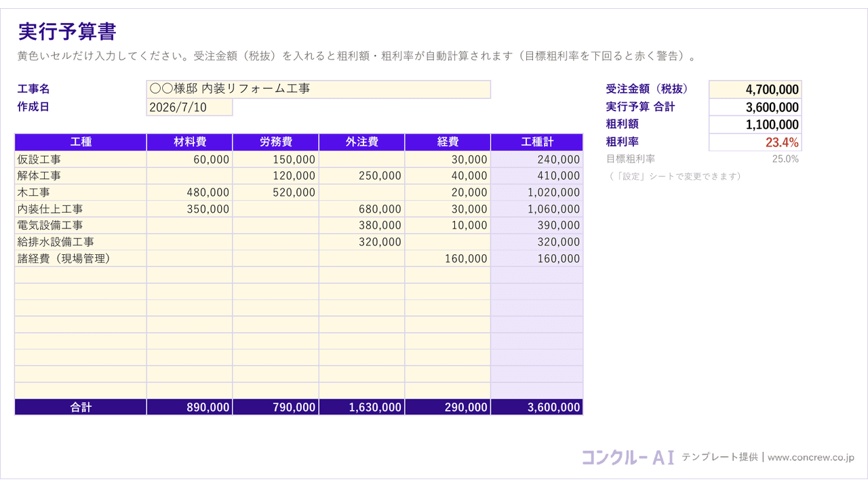Image resolution: width=868 pixels, height=488 pixels.
Task: Select the 外注費 column header
Action: (x=362, y=142)
